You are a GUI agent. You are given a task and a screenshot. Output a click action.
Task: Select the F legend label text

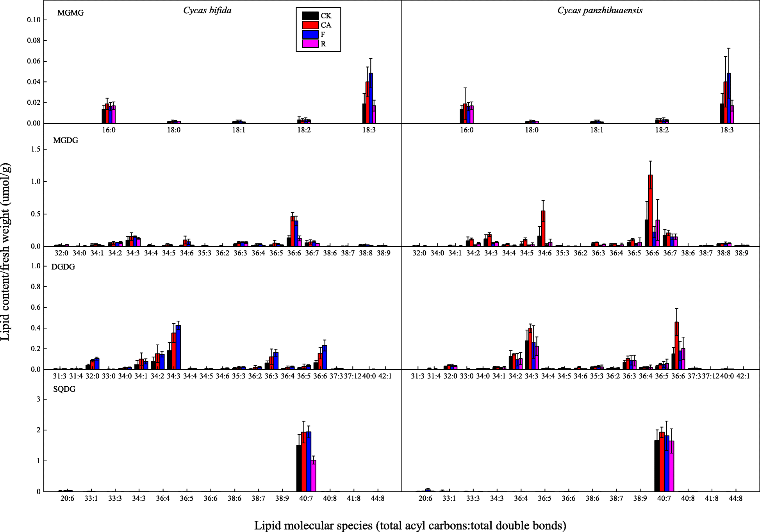pyautogui.click(x=323, y=35)
